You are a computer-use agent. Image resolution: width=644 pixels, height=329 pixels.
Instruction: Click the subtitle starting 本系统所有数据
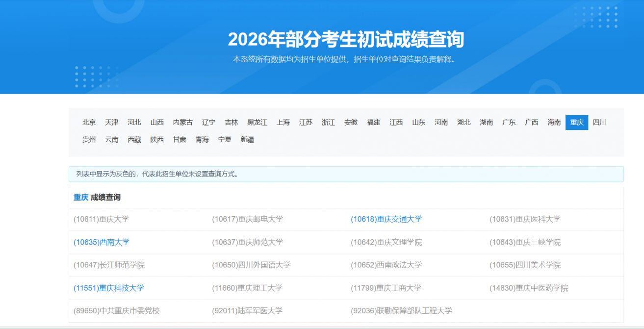click(x=345, y=59)
